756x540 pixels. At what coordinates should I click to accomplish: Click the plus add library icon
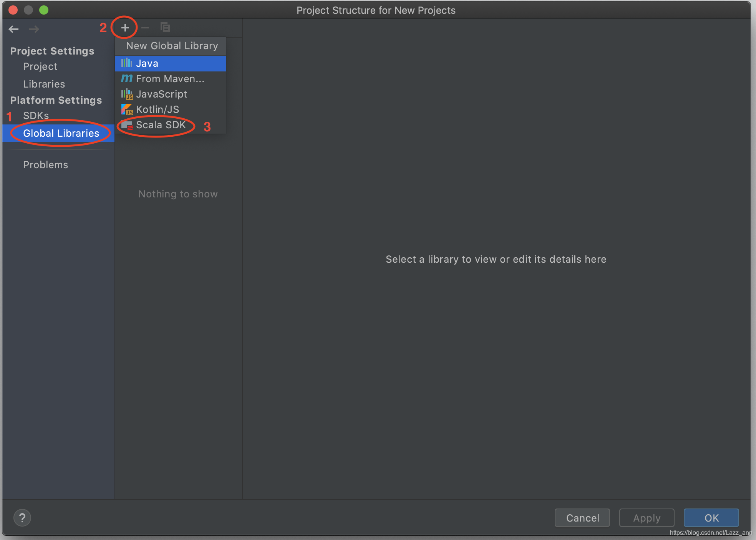(x=125, y=28)
